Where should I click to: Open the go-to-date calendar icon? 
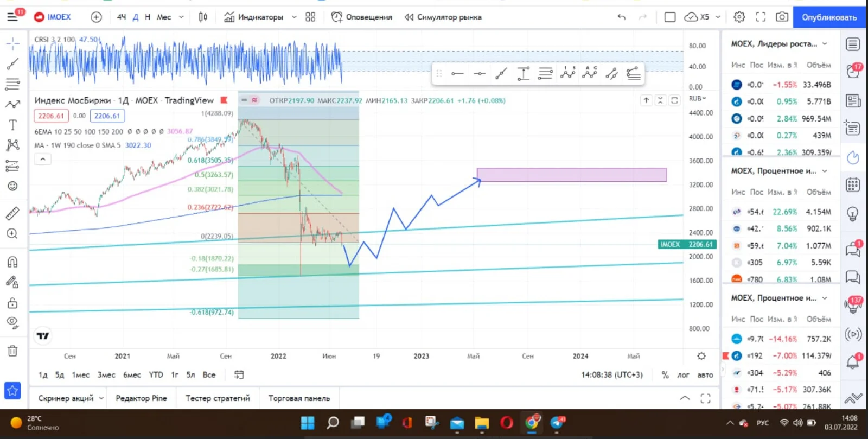point(239,374)
